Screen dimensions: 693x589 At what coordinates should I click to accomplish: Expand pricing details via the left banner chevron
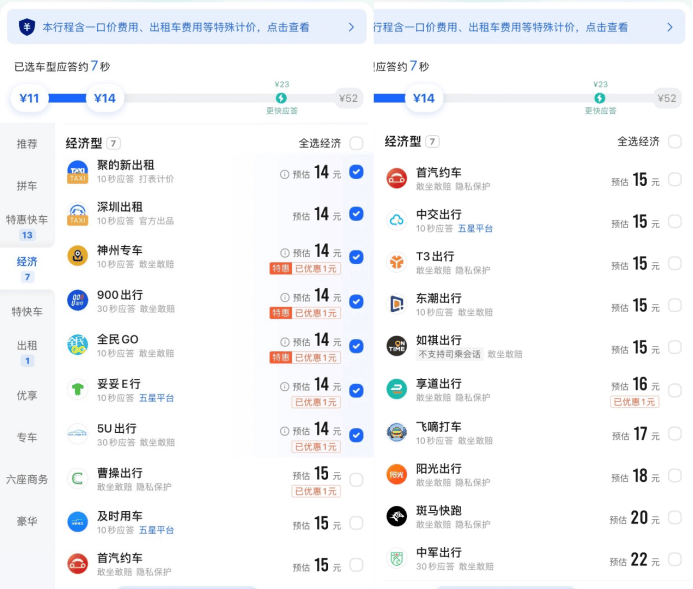click(351, 27)
